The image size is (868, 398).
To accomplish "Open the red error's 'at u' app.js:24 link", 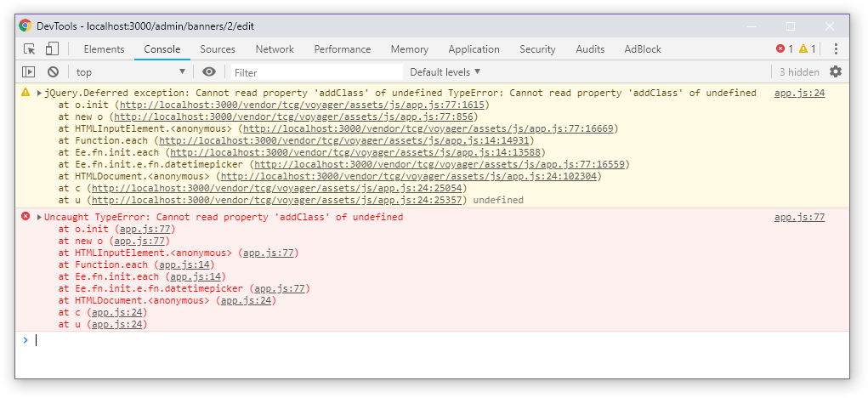I will (x=116, y=324).
